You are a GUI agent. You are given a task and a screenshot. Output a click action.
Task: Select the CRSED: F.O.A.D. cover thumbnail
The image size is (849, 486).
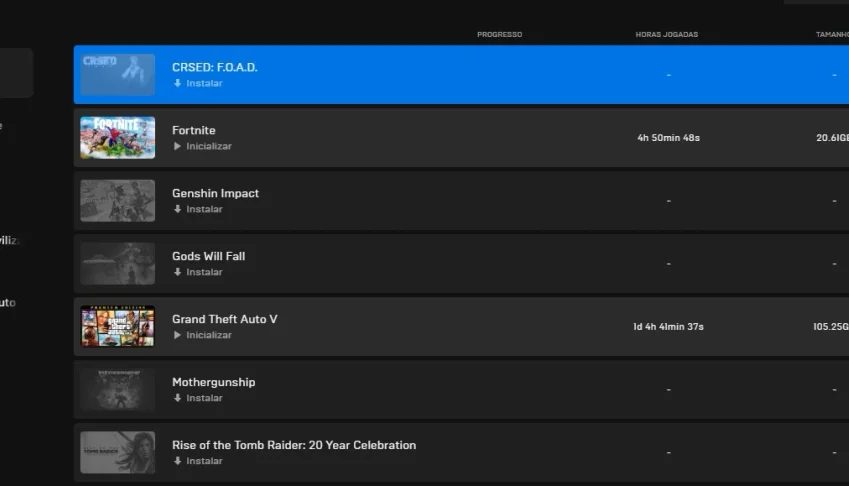117,75
